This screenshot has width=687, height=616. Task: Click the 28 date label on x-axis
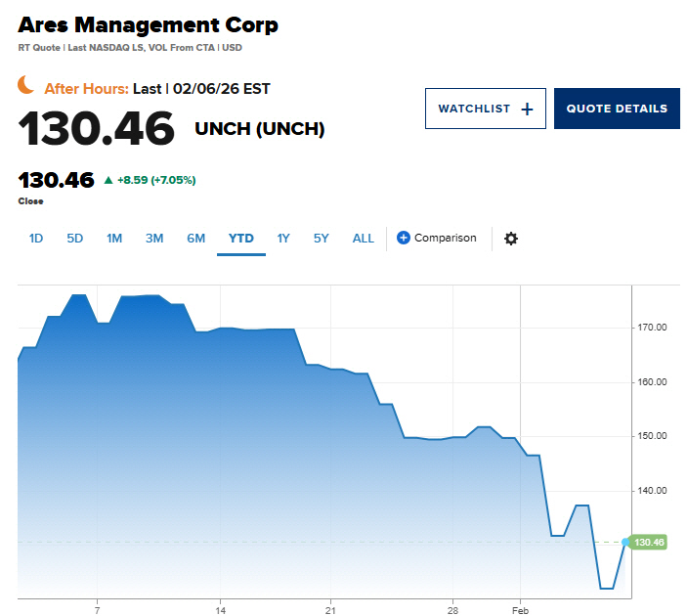tap(452, 610)
